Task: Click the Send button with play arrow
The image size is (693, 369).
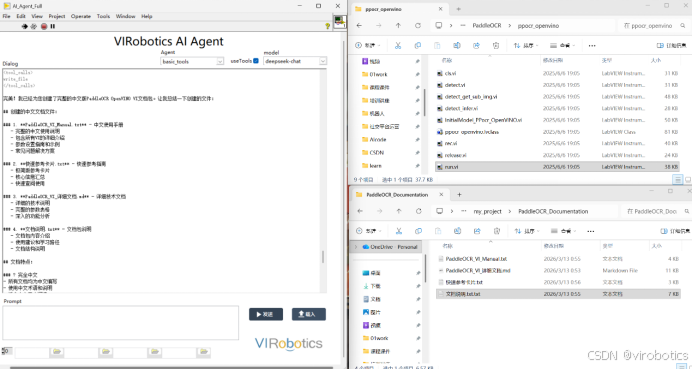Action: click(266, 314)
